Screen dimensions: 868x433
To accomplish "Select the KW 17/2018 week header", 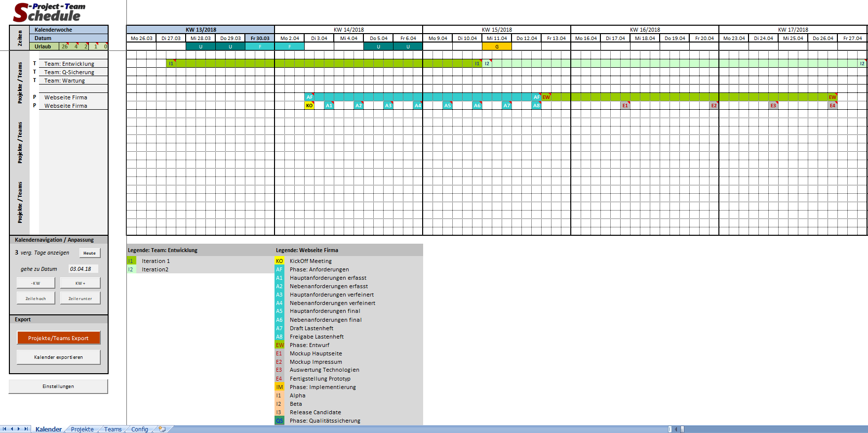I will click(793, 30).
